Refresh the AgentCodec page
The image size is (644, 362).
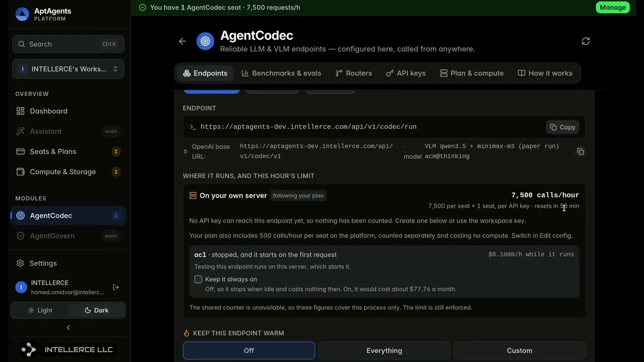(586, 41)
